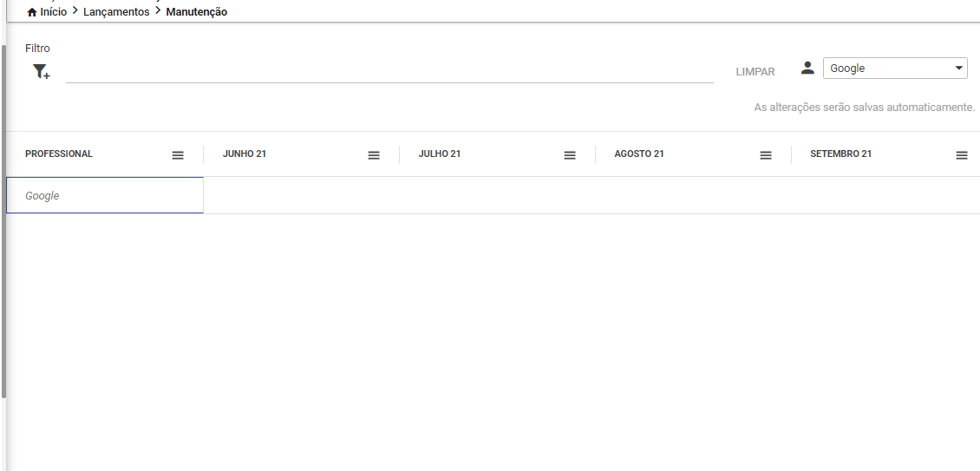Image resolution: width=980 pixels, height=471 pixels.
Task: Open Lançamentos breadcrumb link
Action: (116, 12)
